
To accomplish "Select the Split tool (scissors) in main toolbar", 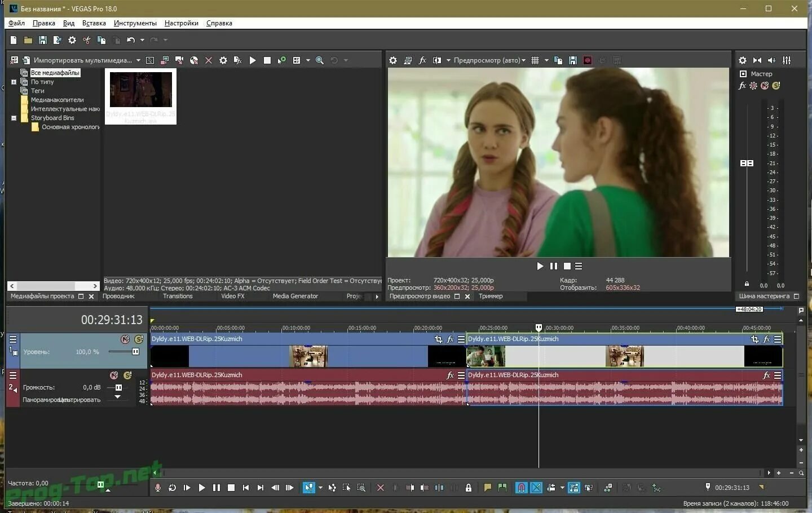I will click(x=86, y=40).
